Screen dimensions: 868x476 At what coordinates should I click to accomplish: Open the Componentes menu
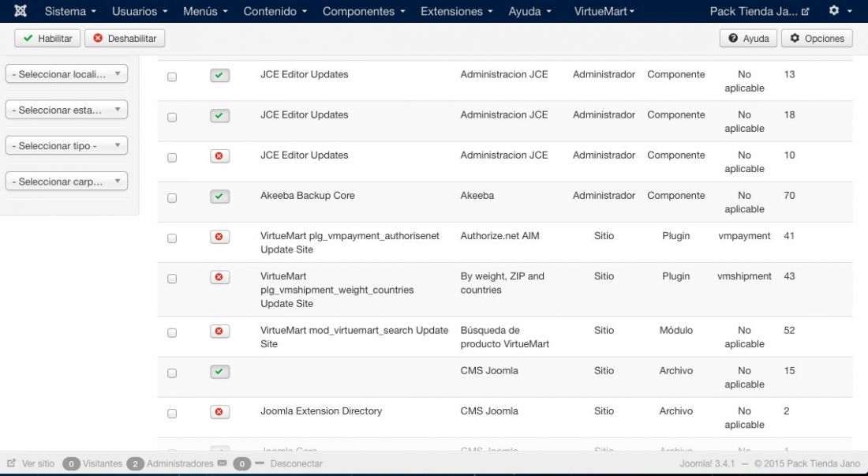pyautogui.click(x=364, y=11)
